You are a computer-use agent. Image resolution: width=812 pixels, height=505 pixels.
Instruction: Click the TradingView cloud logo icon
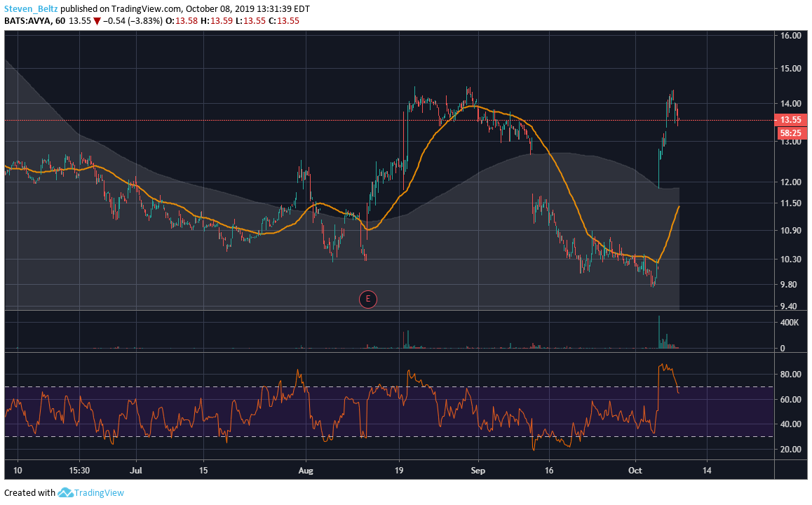(x=65, y=492)
